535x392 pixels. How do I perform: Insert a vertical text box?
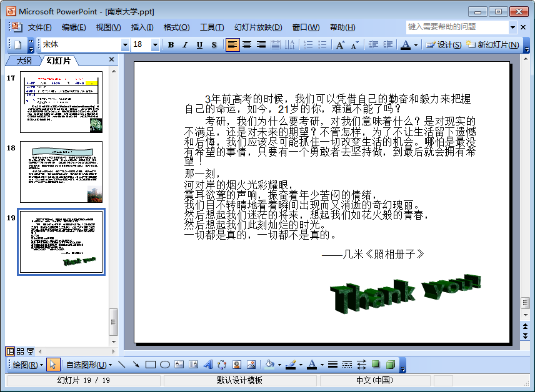(194, 365)
